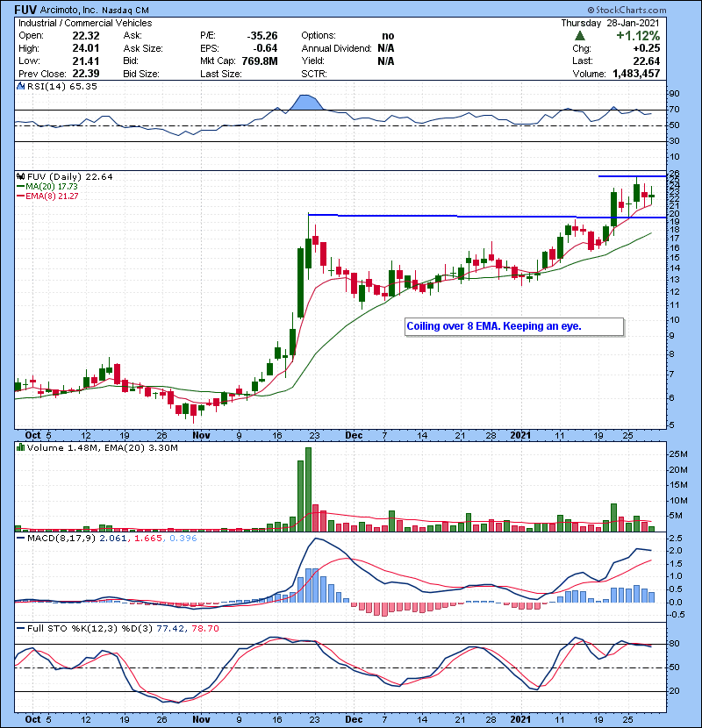Screen dimensions: 702x728
Task: Click the Last price 22.64 in header
Action: point(647,61)
